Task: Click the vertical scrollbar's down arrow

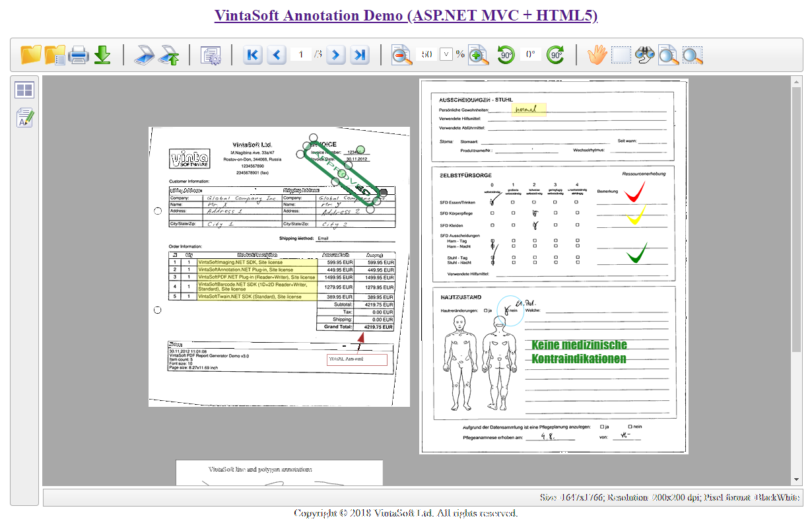Action: (x=797, y=480)
